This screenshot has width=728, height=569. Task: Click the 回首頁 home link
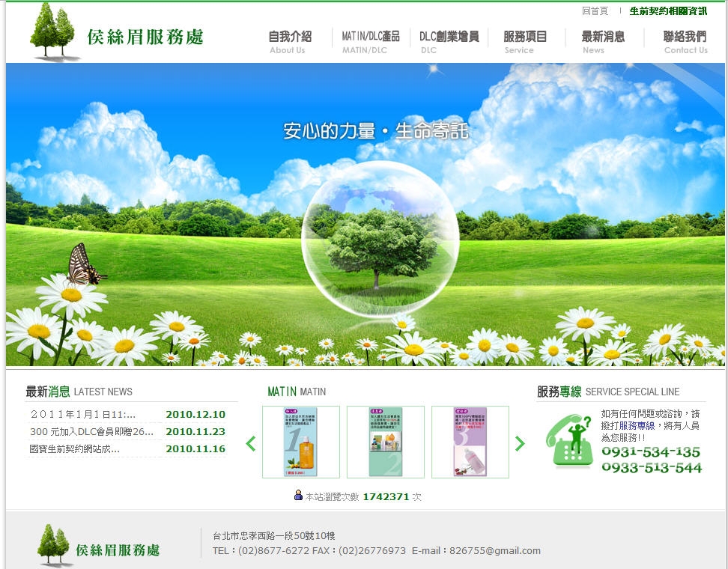tap(595, 11)
